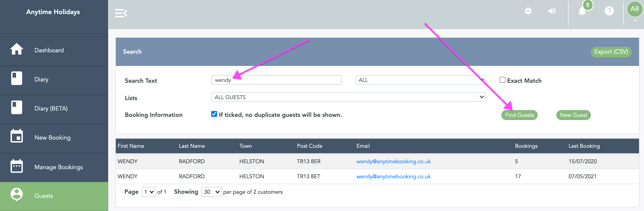
Task: Open the showing 30 per page dropdown
Action: pos(211,192)
